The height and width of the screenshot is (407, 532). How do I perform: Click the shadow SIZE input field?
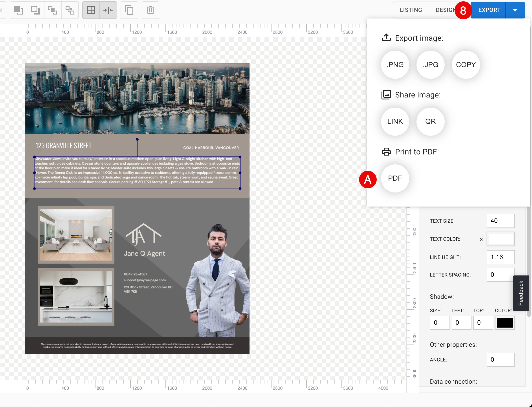440,323
